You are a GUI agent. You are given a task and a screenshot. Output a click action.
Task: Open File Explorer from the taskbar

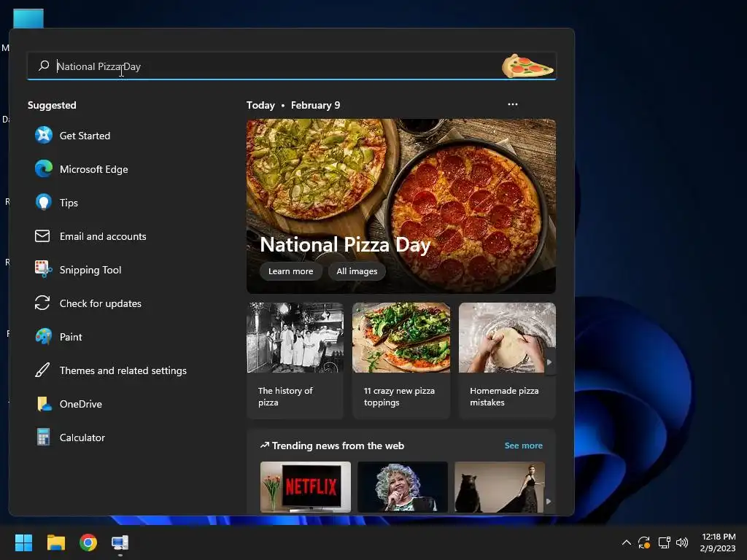coord(55,542)
